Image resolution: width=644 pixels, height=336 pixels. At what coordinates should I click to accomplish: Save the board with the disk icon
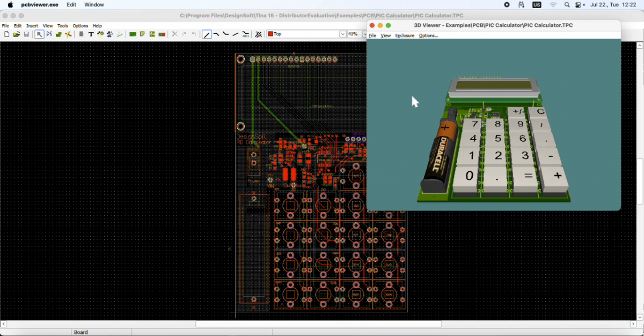click(26, 34)
